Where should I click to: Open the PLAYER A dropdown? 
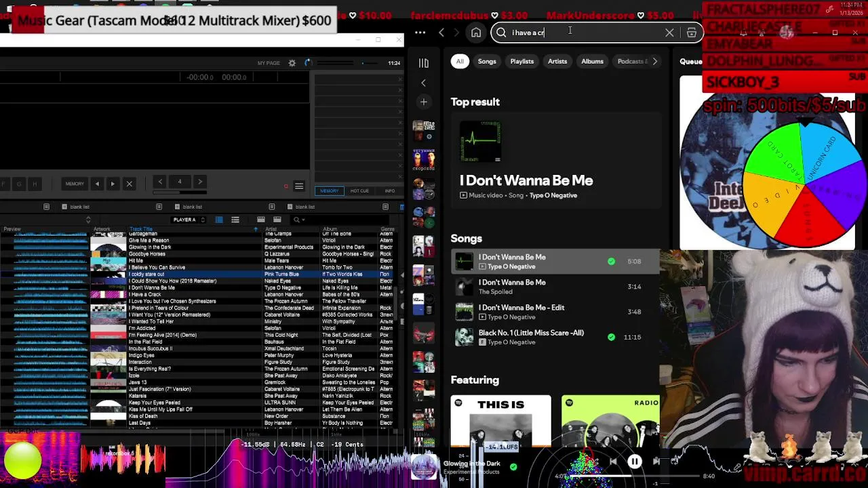pos(189,220)
